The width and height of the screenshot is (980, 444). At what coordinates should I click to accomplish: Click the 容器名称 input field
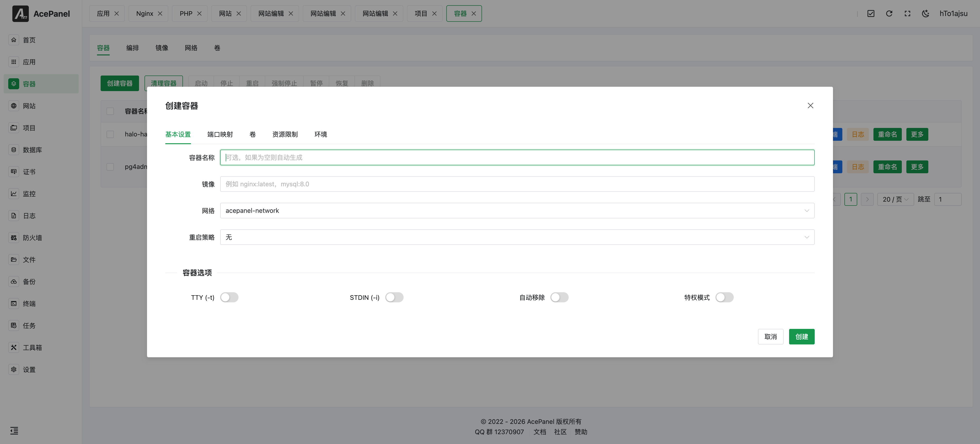(x=517, y=157)
